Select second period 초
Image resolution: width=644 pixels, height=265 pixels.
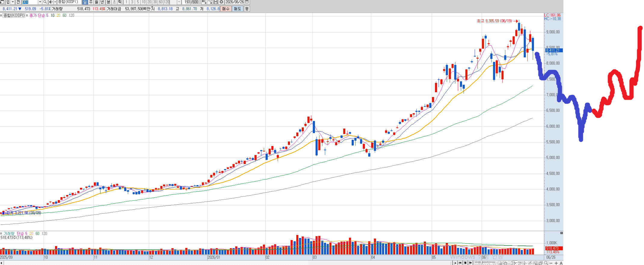pyautogui.click(x=114, y=2)
